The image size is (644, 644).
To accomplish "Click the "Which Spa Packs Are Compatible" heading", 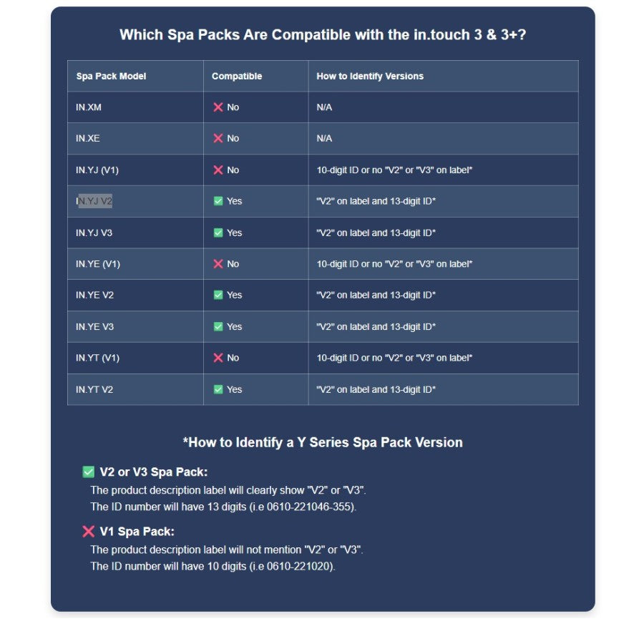I will tap(322, 34).
